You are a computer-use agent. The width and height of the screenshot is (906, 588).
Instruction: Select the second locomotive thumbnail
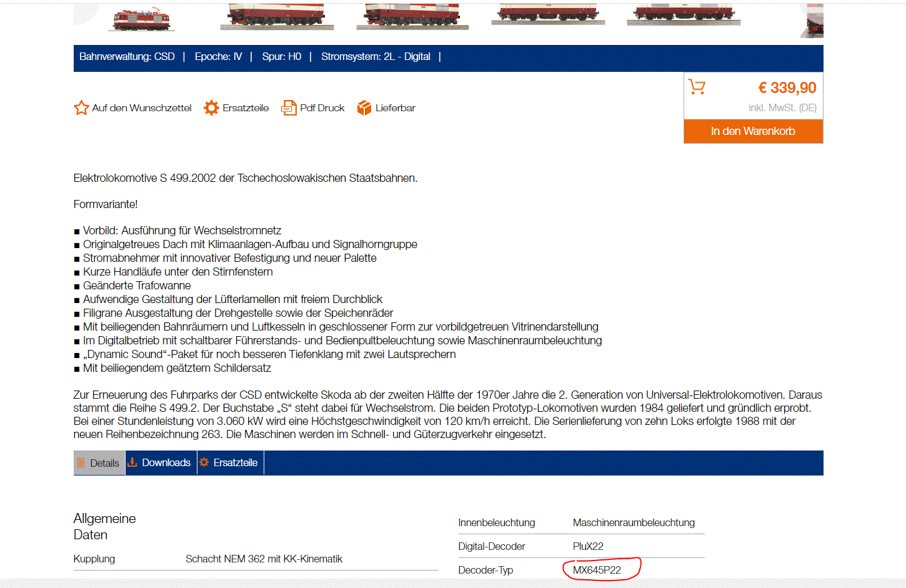click(277, 16)
